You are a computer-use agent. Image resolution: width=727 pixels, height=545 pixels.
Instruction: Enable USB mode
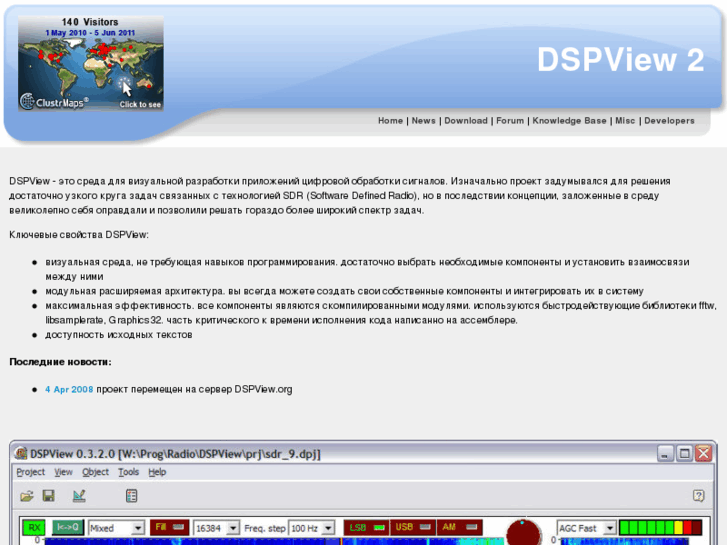[x=413, y=527]
